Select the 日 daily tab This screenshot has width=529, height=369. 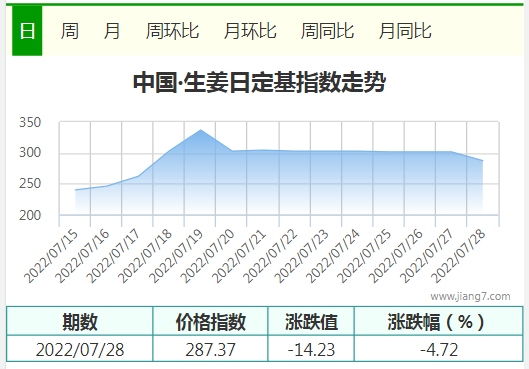point(27,31)
